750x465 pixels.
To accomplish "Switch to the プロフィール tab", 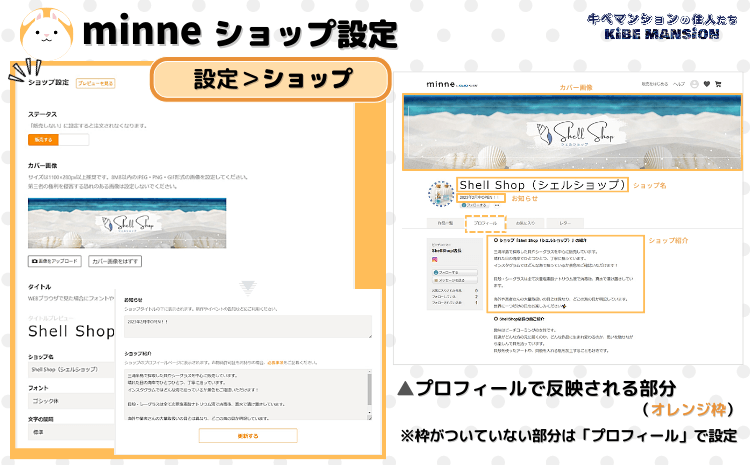I will 485,223.
